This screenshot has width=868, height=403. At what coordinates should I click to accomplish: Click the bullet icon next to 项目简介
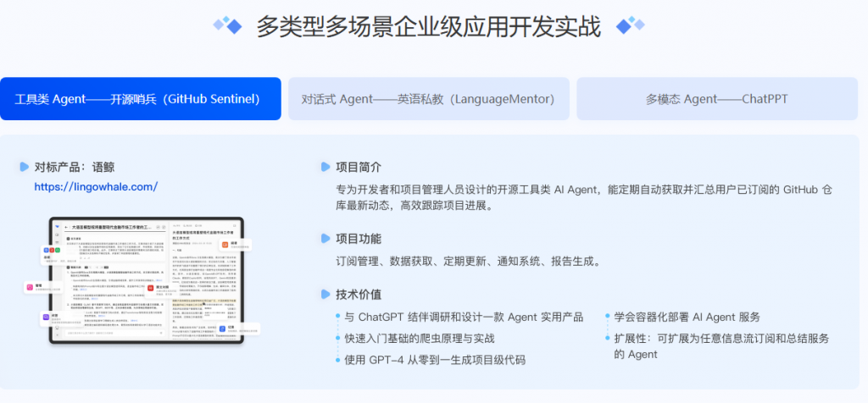point(325,167)
